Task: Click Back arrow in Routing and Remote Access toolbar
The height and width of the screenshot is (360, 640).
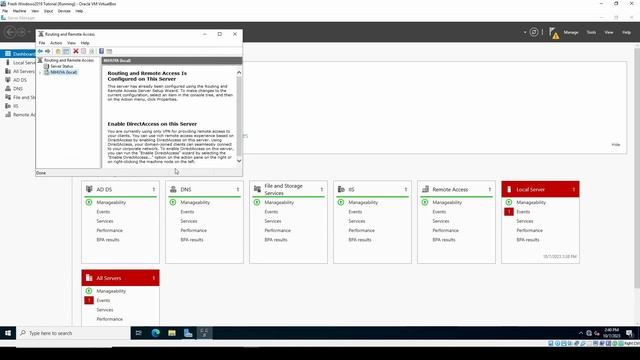Action: coord(40,51)
